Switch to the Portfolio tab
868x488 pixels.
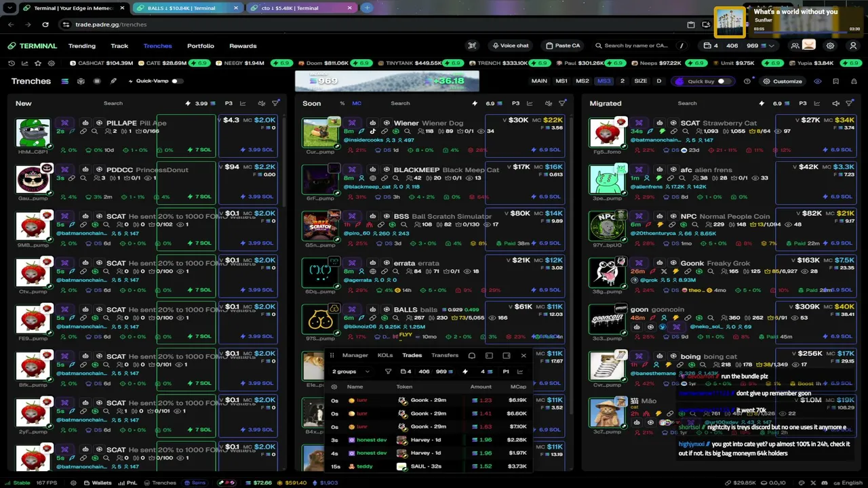pyautogui.click(x=201, y=46)
